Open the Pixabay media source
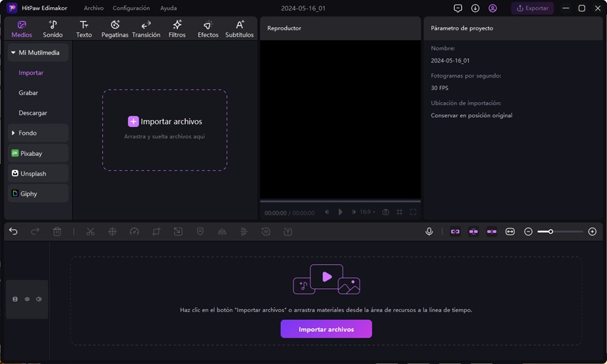Viewport: 607px width, 364px height. click(38, 153)
